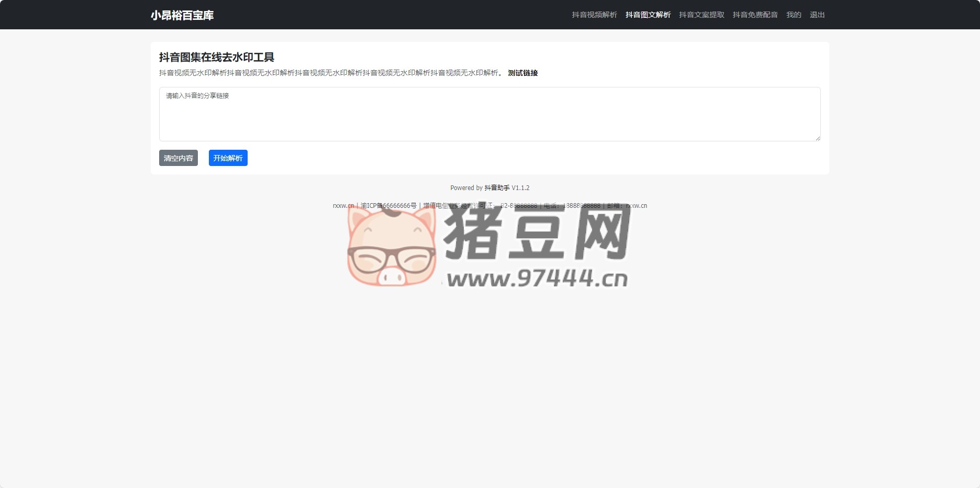Open 抖音免费配音 from the navbar
980x488 pixels.
755,15
